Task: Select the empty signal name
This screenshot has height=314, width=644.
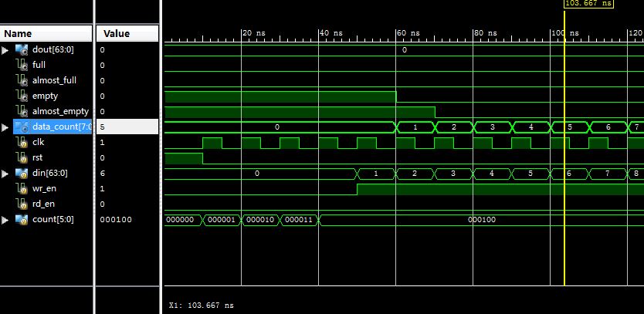Action: [46, 96]
